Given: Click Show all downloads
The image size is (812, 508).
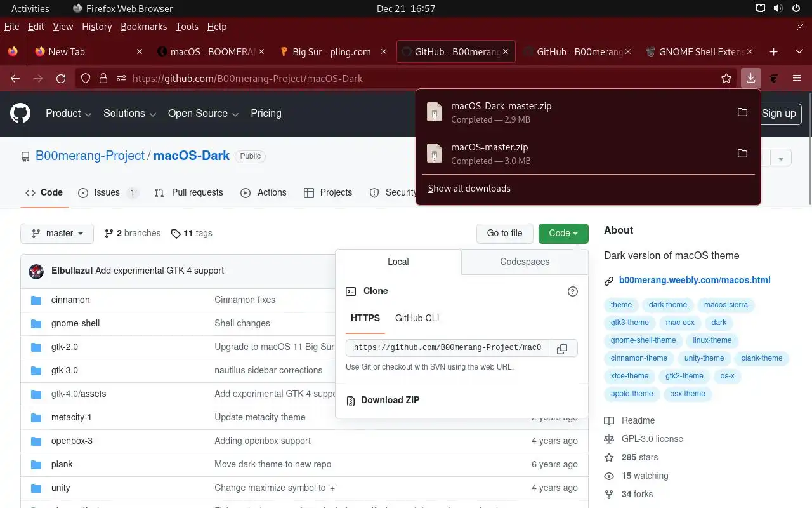Looking at the screenshot, I should (x=469, y=189).
